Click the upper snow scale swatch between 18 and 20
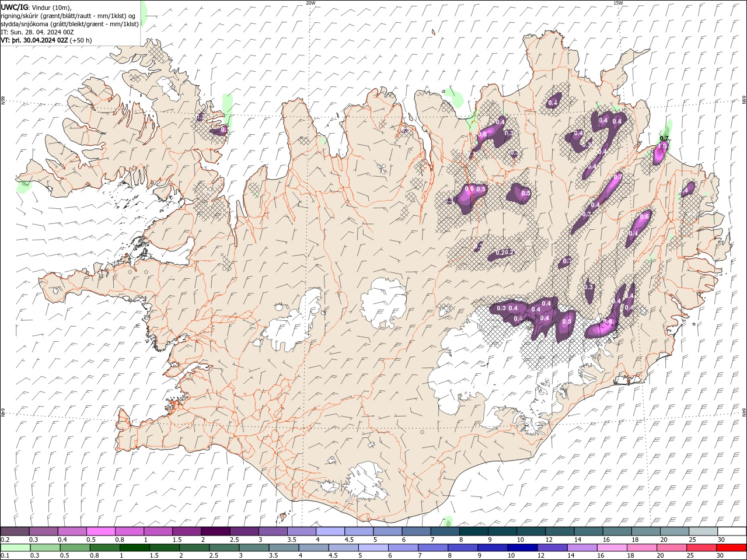This screenshot has height=560, width=747. [645, 531]
